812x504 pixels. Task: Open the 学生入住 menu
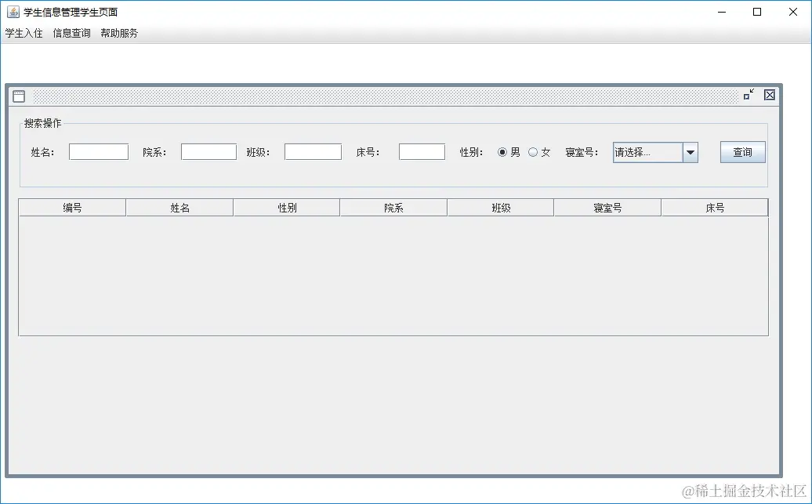pyautogui.click(x=23, y=33)
